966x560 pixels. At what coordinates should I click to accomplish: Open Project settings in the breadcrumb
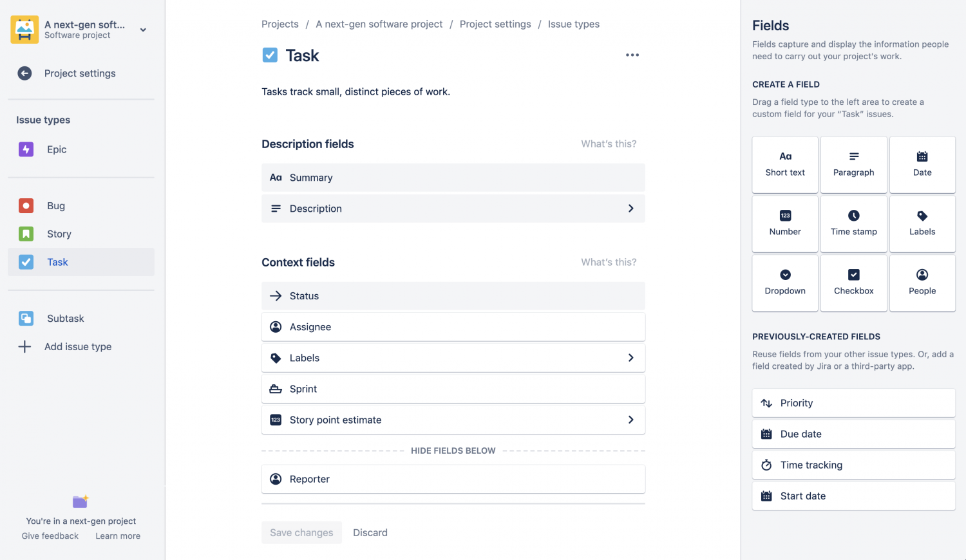(x=495, y=24)
